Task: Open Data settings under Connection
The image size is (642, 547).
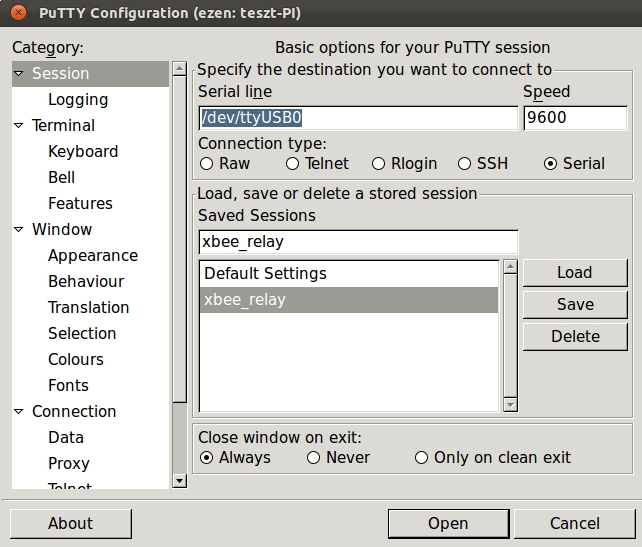Action: tap(66, 438)
